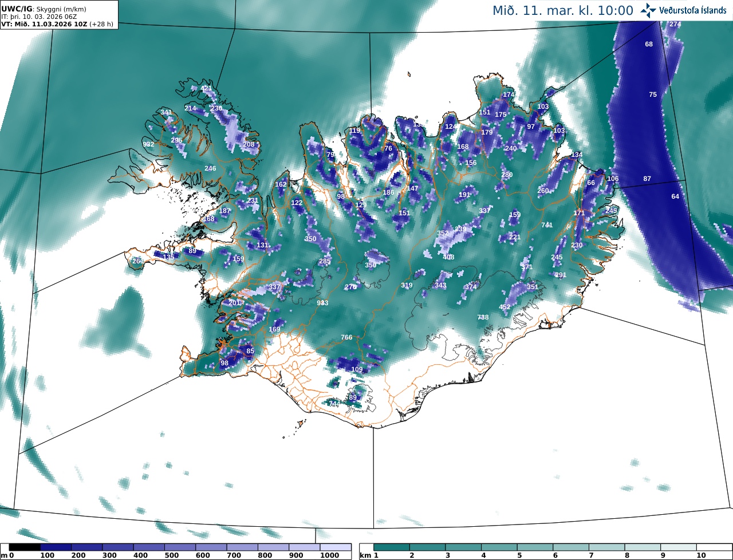The image size is (733, 560).
Task: Click the visibility value 186 on the map
Action: (x=388, y=192)
